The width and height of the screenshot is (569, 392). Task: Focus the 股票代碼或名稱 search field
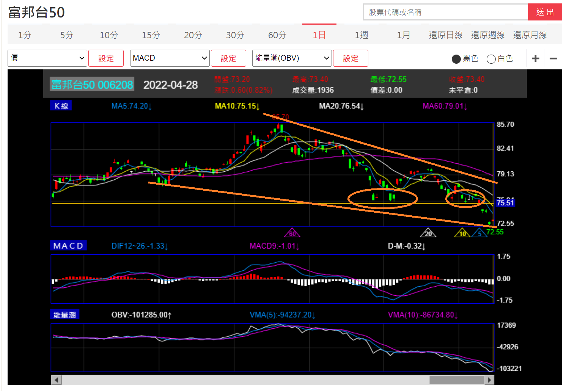[x=446, y=12]
